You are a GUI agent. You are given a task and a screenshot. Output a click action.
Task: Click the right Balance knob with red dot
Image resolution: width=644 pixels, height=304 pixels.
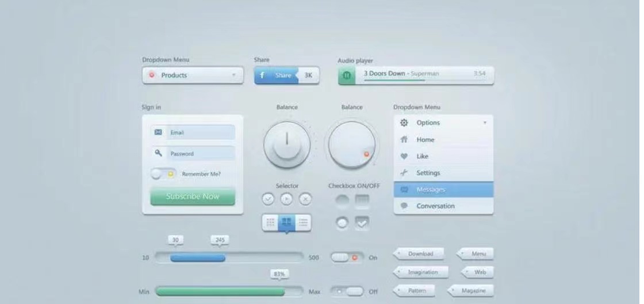coord(352,145)
